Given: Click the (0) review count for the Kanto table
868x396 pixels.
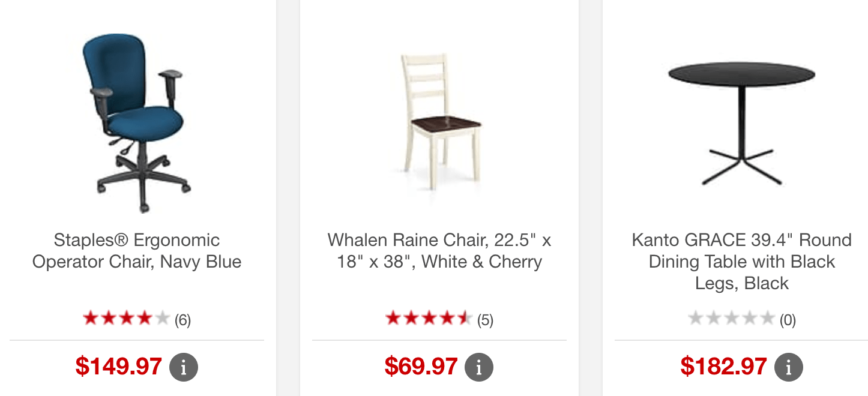Looking at the screenshot, I should point(788,320).
